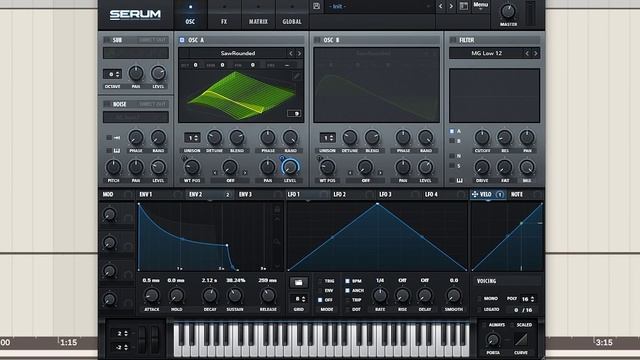Click the LFO 1 triangle shape peak point
This screenshot has height=360, width=640.
click(378, 203)
